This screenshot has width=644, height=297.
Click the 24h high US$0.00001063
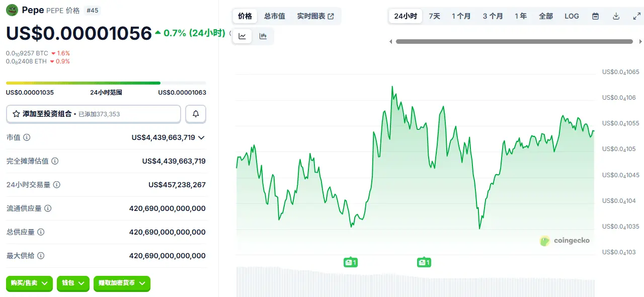(x=182, y=93)
